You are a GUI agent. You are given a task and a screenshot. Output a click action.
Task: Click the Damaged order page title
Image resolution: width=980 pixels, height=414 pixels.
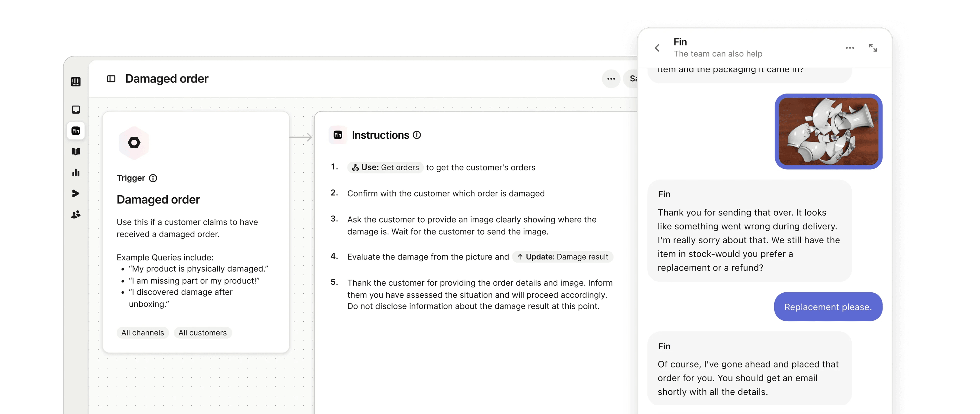[x=167, y=79]
